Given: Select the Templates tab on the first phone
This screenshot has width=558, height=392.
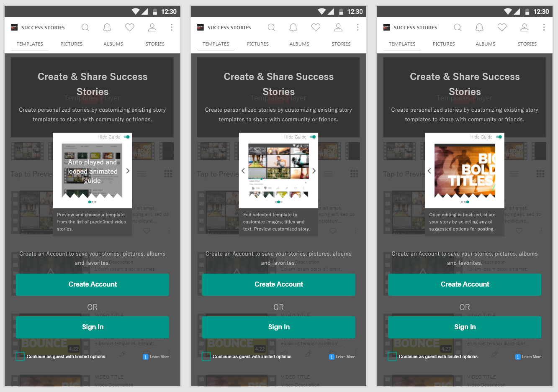Looking at the screenshot, I should (30, 44).
